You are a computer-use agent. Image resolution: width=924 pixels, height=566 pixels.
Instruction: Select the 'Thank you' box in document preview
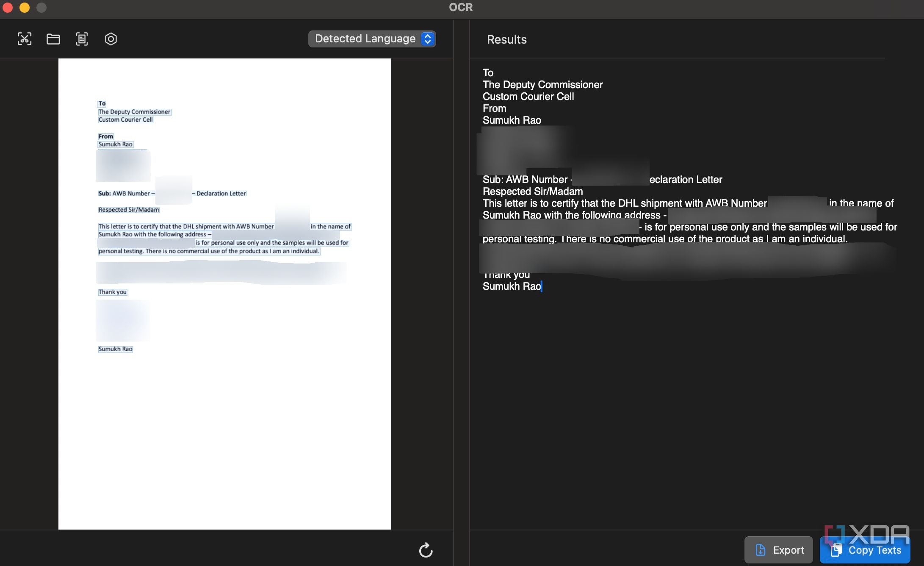point(112,292)
